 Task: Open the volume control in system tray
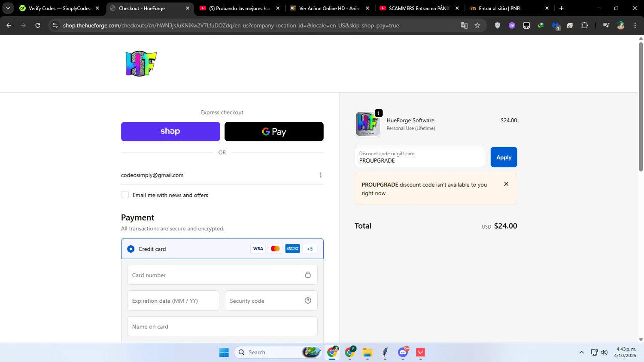click(604, 352)
